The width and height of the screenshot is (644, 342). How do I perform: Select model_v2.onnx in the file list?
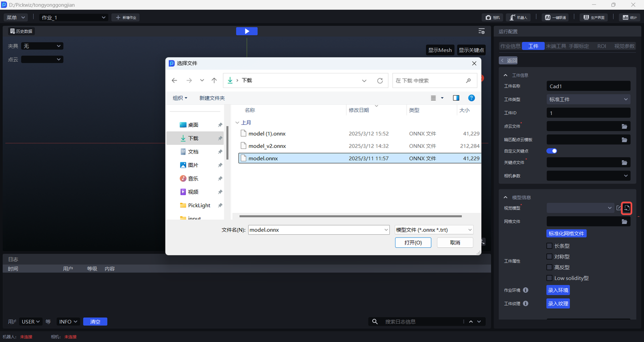tap(267, 146)
